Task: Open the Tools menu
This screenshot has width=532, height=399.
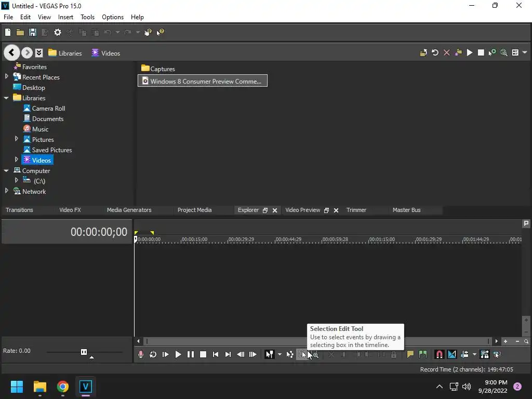Action: [87, 17]
